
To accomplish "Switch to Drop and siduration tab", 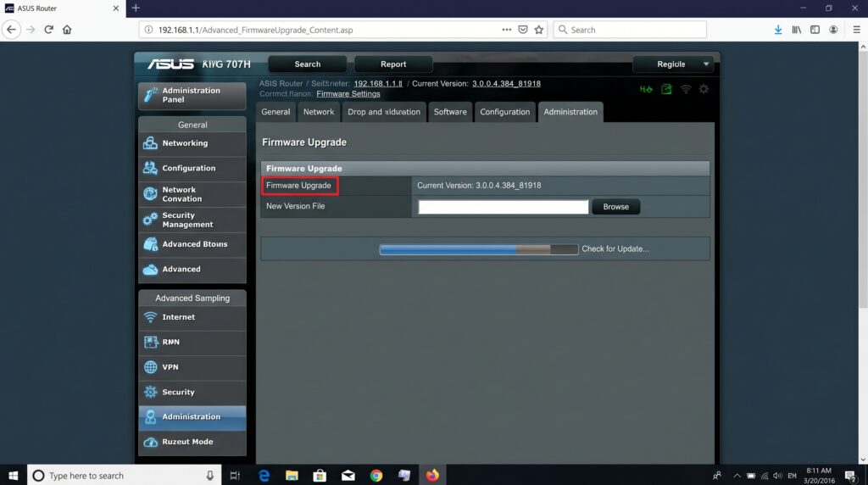I will (384, 112).
